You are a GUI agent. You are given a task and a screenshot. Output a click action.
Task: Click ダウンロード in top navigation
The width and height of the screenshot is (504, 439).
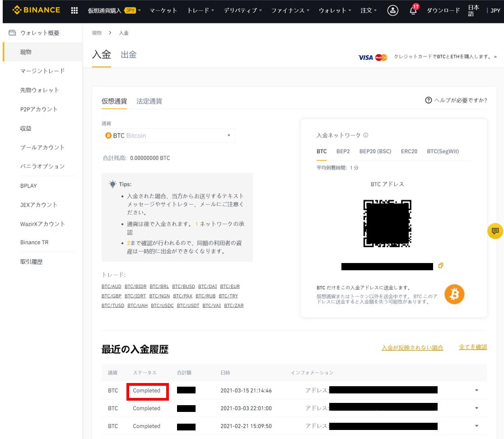click(x=443, y=10)
